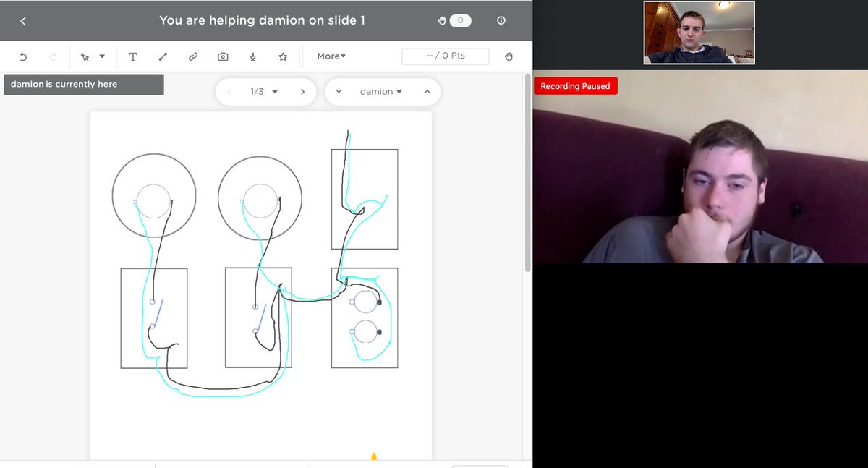The width and height of the screenshot is (868, 468).
Task: Open the pointer tool options dropdown arrow
Action: click(x=102, y=56)
